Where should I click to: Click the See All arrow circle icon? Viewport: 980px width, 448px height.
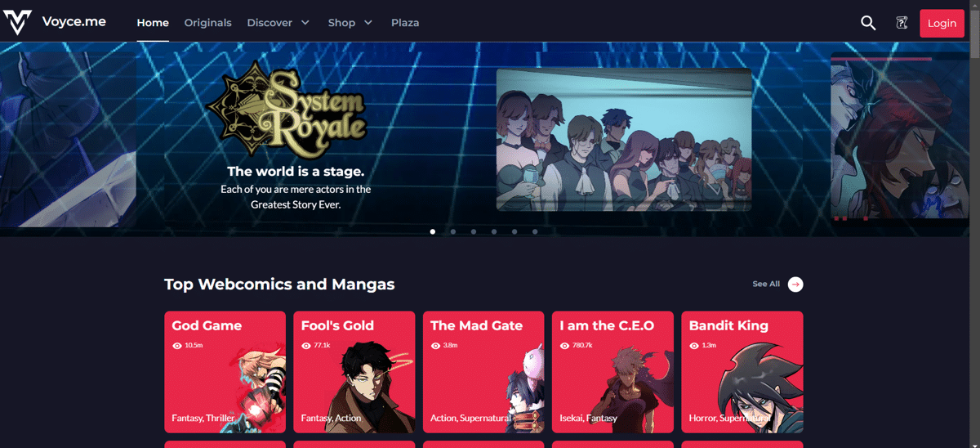(795, 284)
